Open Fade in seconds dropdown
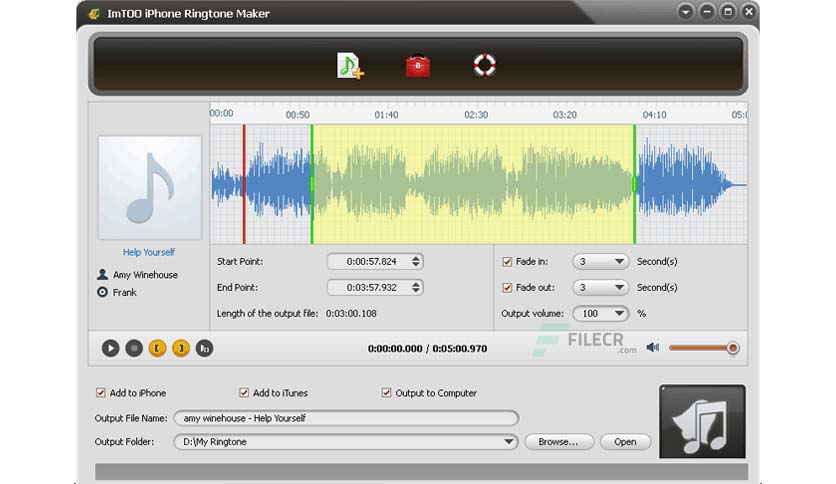 (600, 262)
